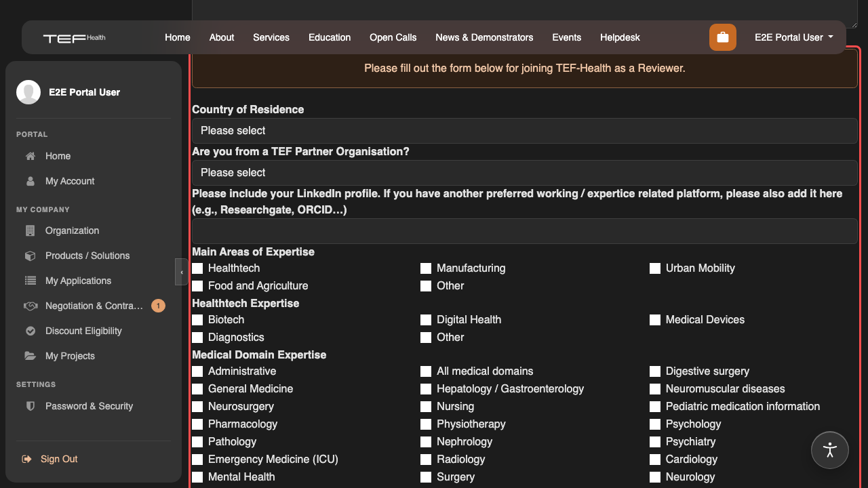Screen dimensions: 868x488
Task: Open the About menu item
Action: click(x=222, y=37)
